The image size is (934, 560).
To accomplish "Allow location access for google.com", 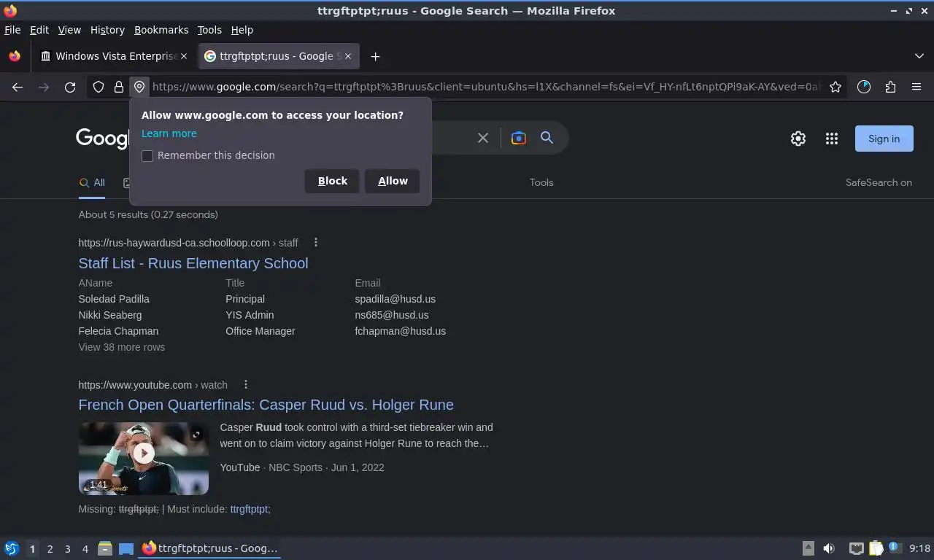I will point(393,181).
